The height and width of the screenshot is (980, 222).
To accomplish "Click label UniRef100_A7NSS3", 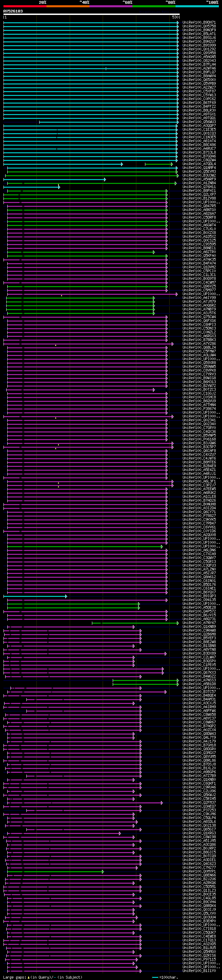I will pos(199,680).
